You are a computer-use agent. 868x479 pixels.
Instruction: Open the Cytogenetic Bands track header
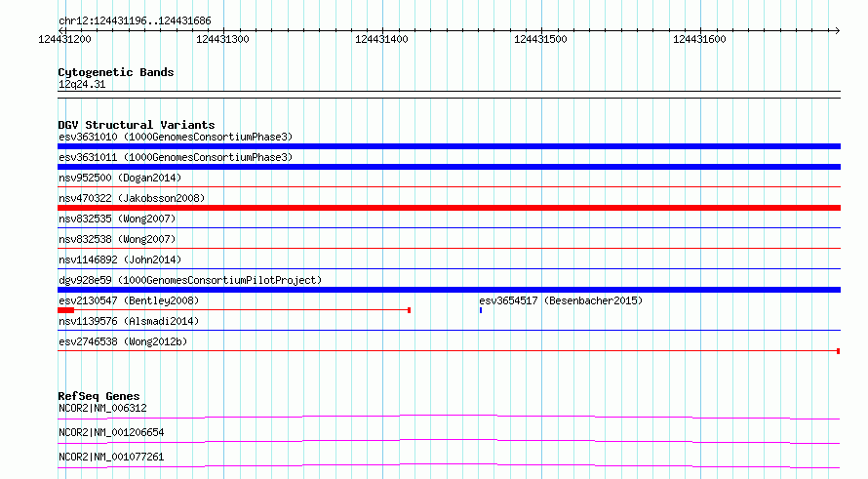tap(116, 72)
